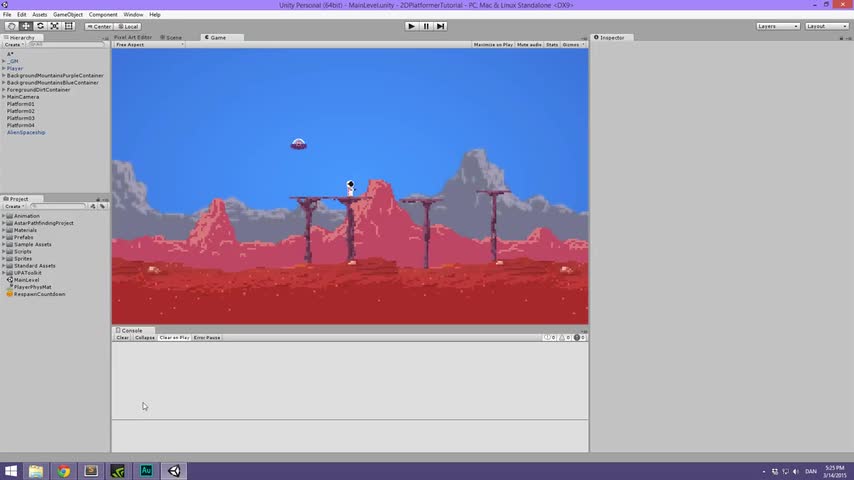Click Project search by label icon
Image resolution: width=854 pixels, height=480 pixels.
click(x=102, y=206)
